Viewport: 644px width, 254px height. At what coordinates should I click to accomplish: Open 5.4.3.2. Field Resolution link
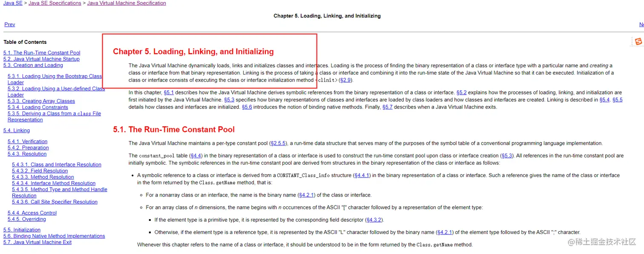[x=40, y=171]
